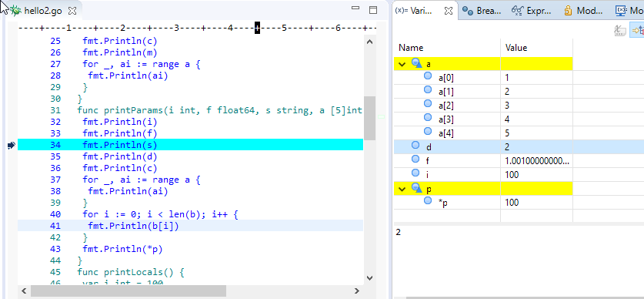Image resolution: width=644 pixels, height=299 pixels.
Task: Click line 32 fmt.Println(i)
Action: pos(120,122)
